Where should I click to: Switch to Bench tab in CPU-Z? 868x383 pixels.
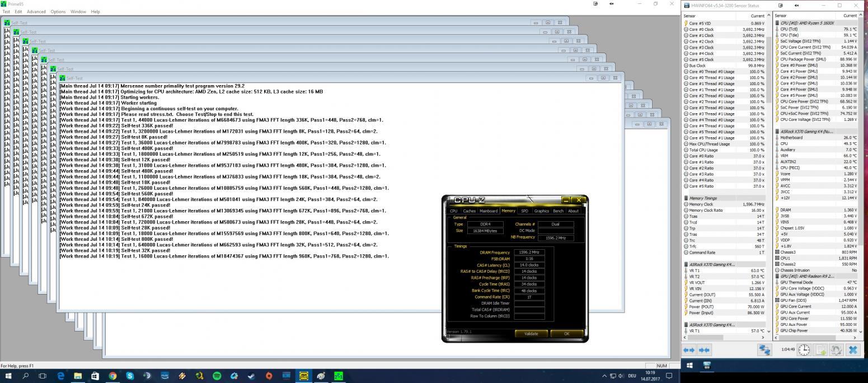[558, 211]
